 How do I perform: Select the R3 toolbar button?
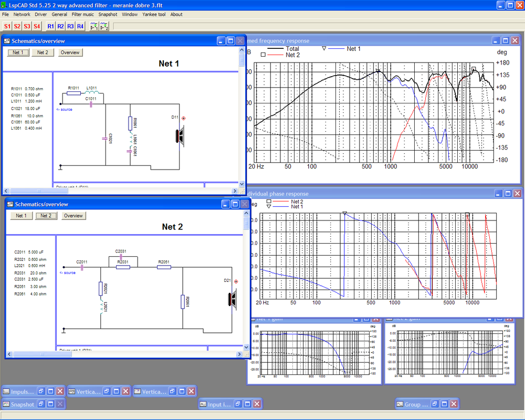[70, 26]
